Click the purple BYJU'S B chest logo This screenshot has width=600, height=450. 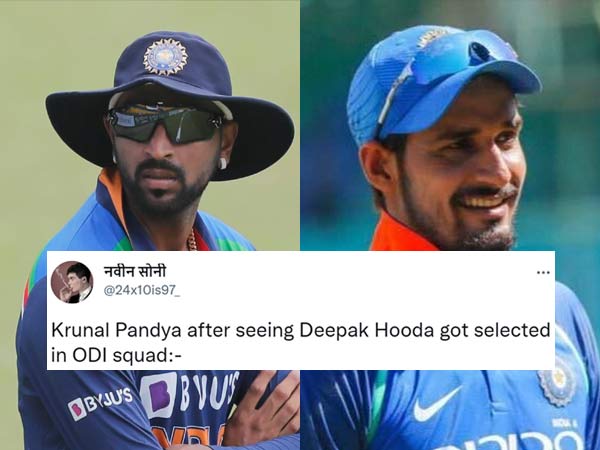coord(159,396)
